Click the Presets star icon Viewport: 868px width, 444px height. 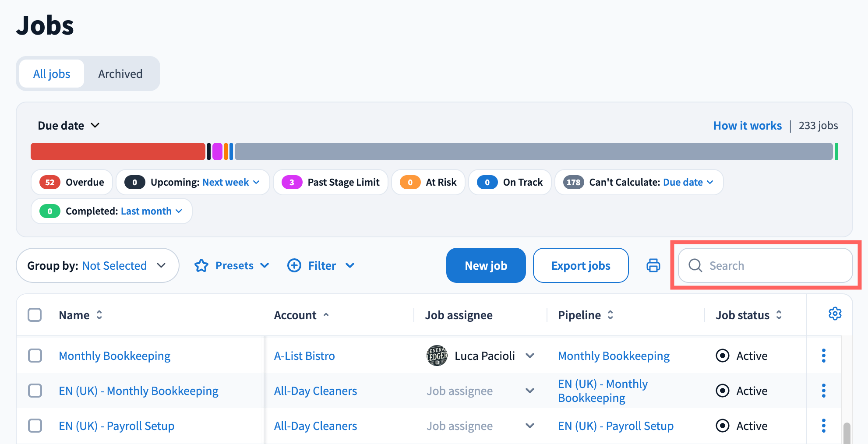201,265
